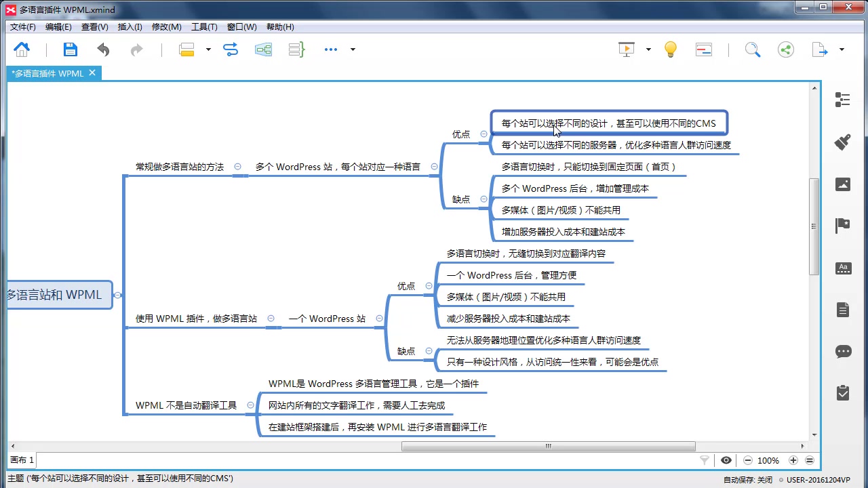Collapse the central 多语言站和 WPML topic
The width and height of the screenshot is (868, 488).
point(117,295)
